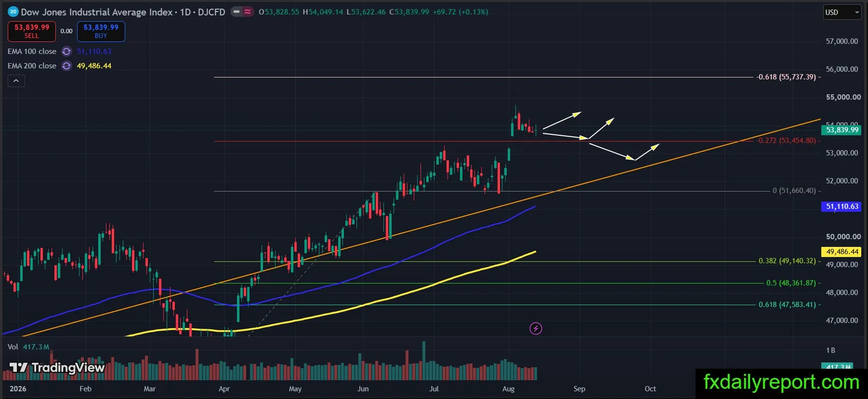Click the Apr label on the time axis
The height and width of the screenshot is (399, 868).
coord(224,389)
